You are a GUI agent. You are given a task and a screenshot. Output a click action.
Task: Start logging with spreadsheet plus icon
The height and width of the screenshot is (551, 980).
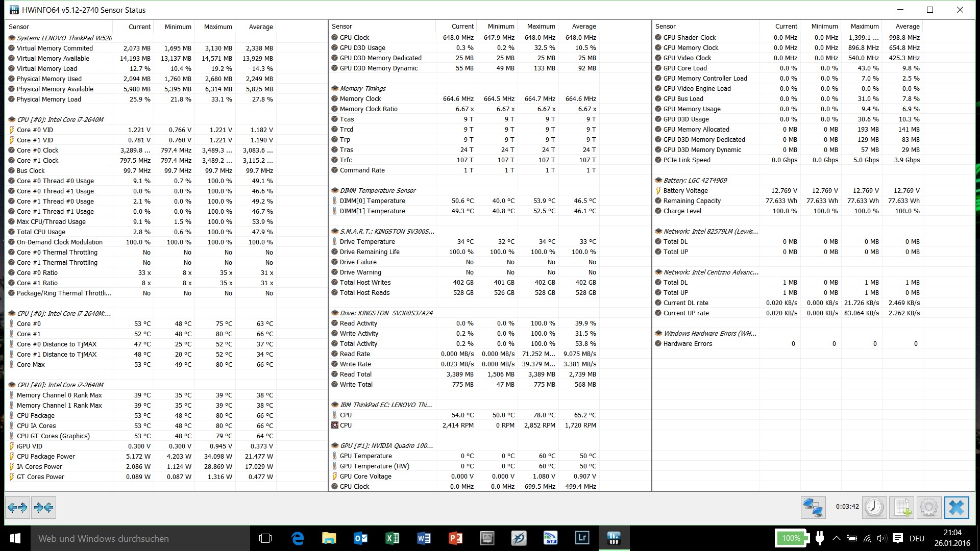tap(901, 507)
